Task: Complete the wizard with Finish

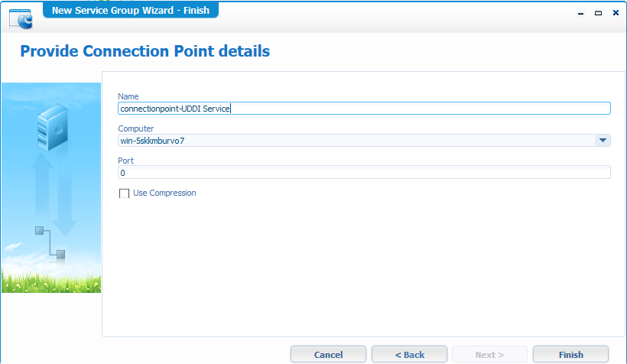Action: tap(570, 355)
